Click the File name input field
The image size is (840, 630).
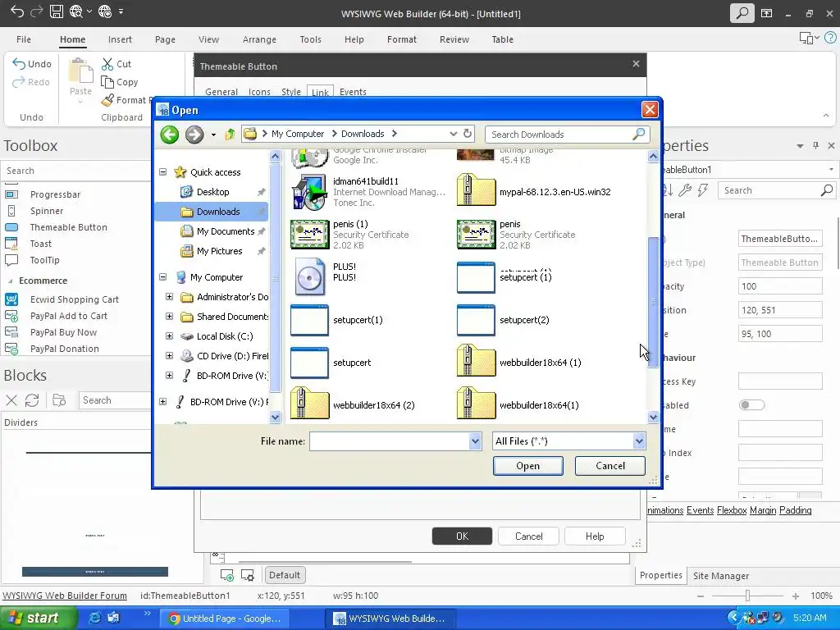pyautogui.click(x=390, y=441)
